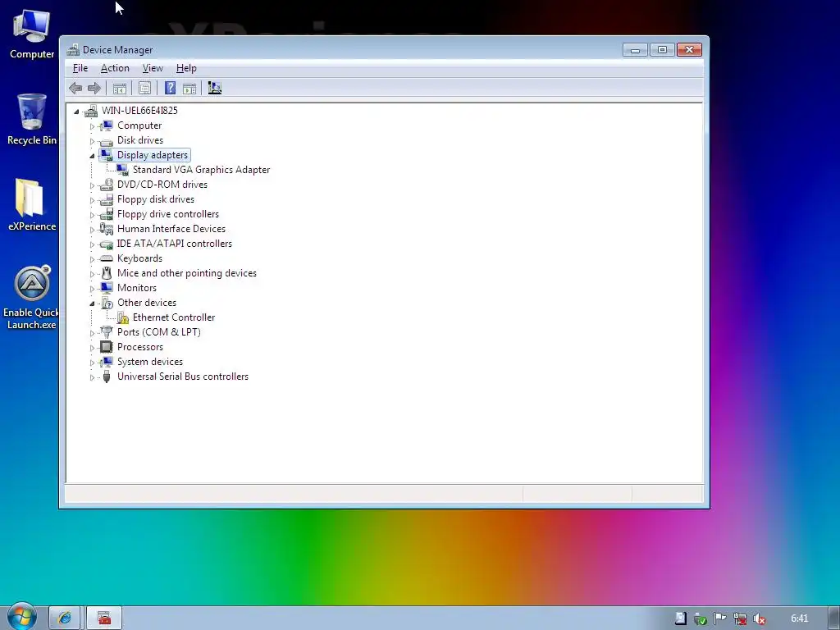The width and height of the screenshot is (840, 630).
Task: Collapse the WIN-UEL66E4I825 root node
Action: tap(76, 112)
